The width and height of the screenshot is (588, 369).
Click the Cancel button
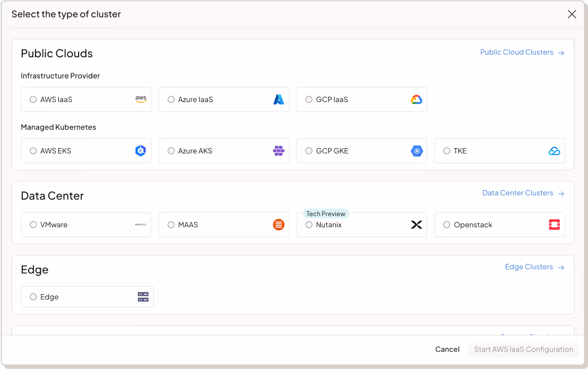447,349
